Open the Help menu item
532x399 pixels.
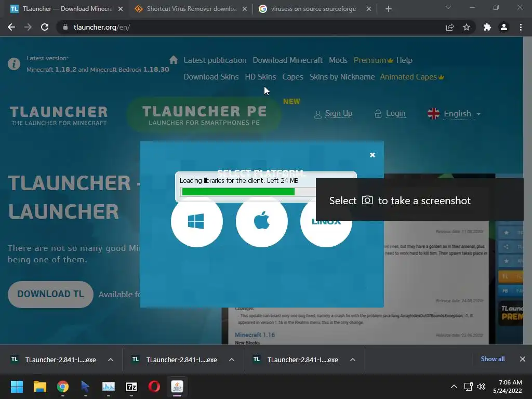404,60
